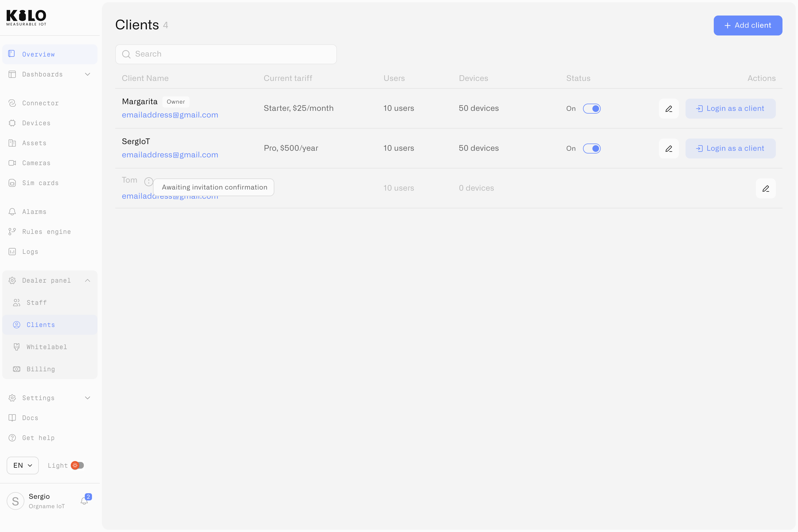Toggle Margarita's status switch off
This screenshot has height=532, width=798.
click(x=592, y=109)
